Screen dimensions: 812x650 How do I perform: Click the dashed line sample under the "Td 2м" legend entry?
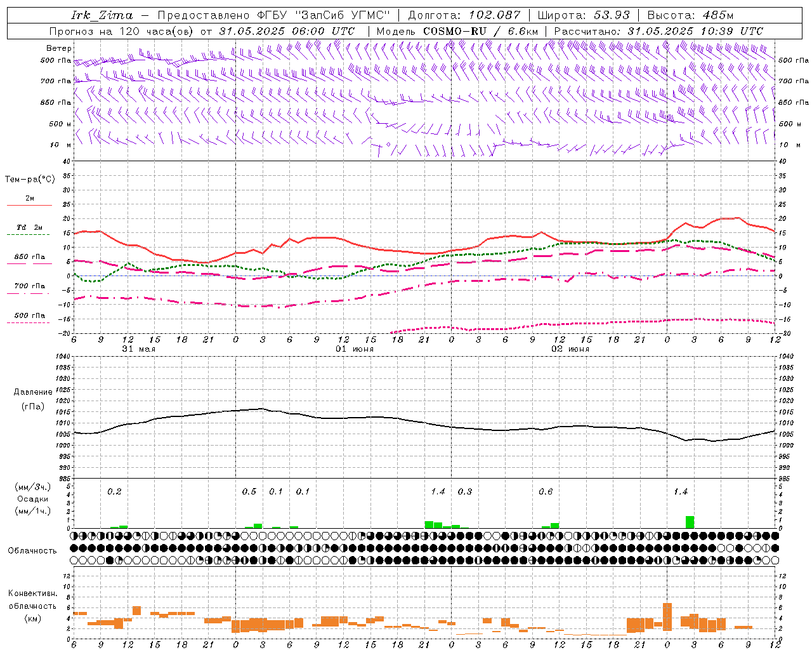(x=28, y=235)
